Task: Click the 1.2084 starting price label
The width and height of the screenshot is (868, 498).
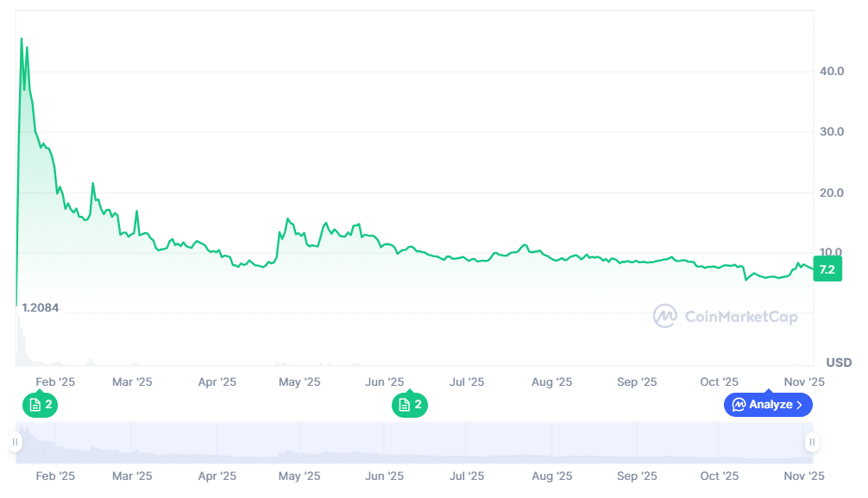Action: (x=41, y=308)
